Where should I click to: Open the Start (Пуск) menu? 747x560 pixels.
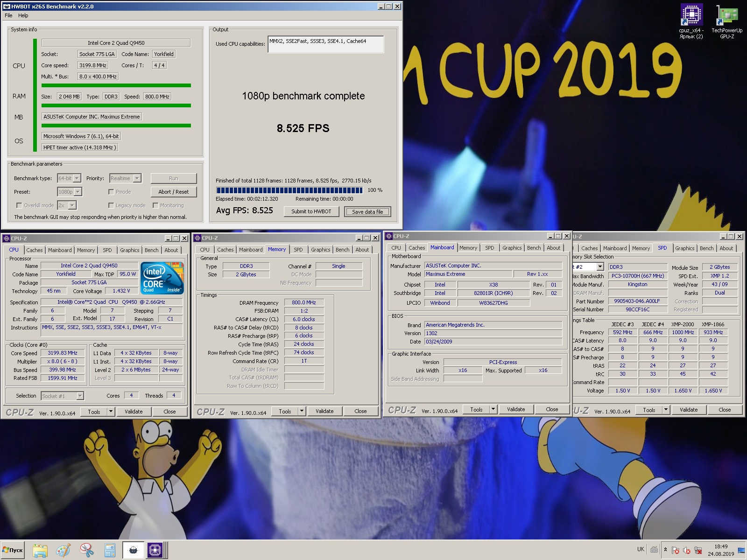pos(13,550)
